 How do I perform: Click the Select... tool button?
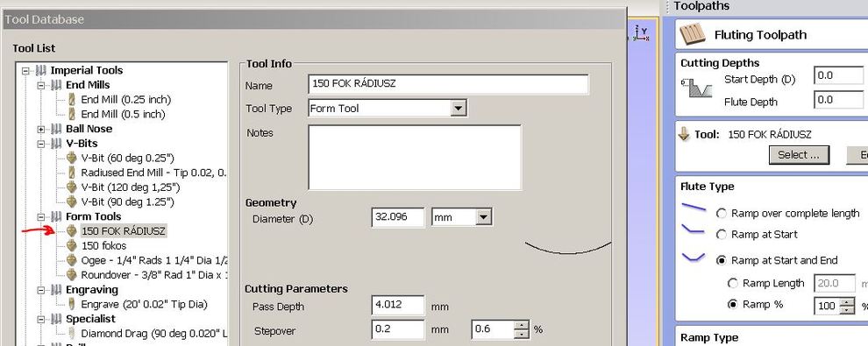pyautogui.click(x=798, y=155)
